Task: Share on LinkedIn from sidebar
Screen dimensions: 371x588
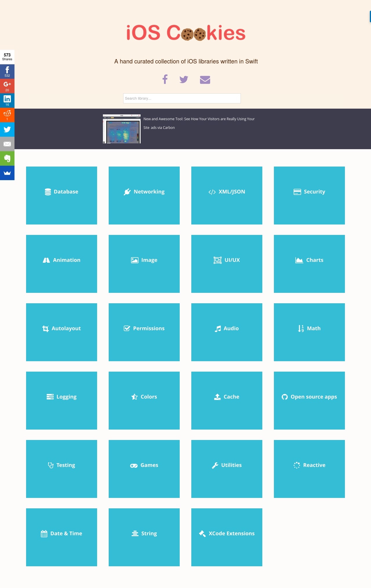Action: click(x=7, y=101)
